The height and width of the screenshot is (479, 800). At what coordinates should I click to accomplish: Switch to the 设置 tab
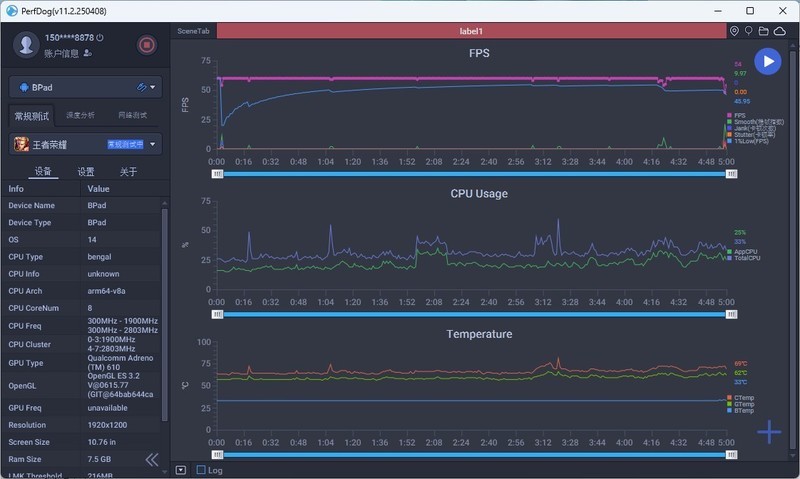86,172
